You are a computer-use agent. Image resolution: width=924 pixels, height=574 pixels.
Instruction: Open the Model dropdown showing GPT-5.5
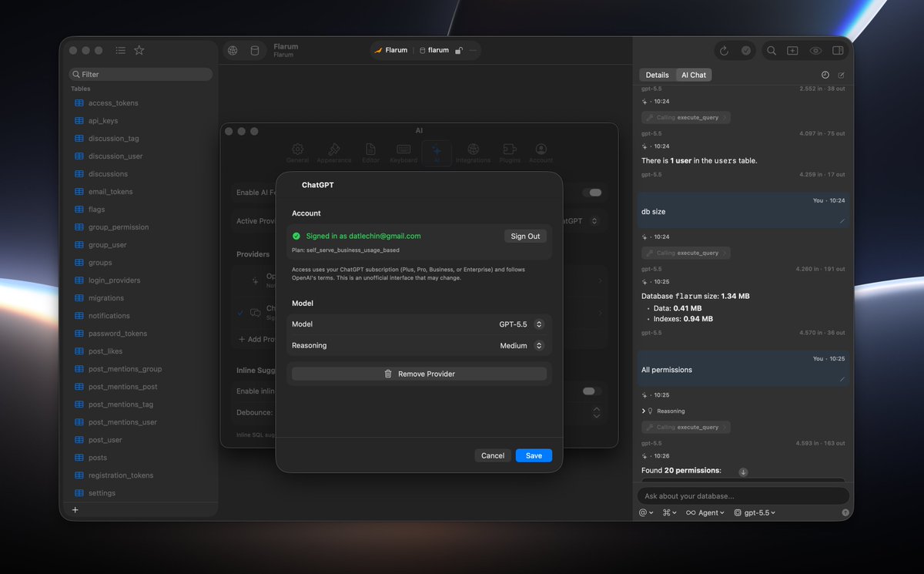coord(521,324)
